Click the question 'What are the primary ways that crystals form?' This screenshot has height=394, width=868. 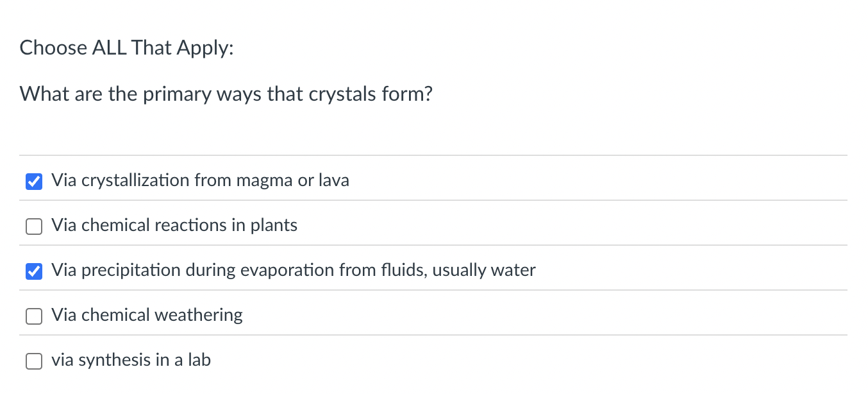coord(226,94)
